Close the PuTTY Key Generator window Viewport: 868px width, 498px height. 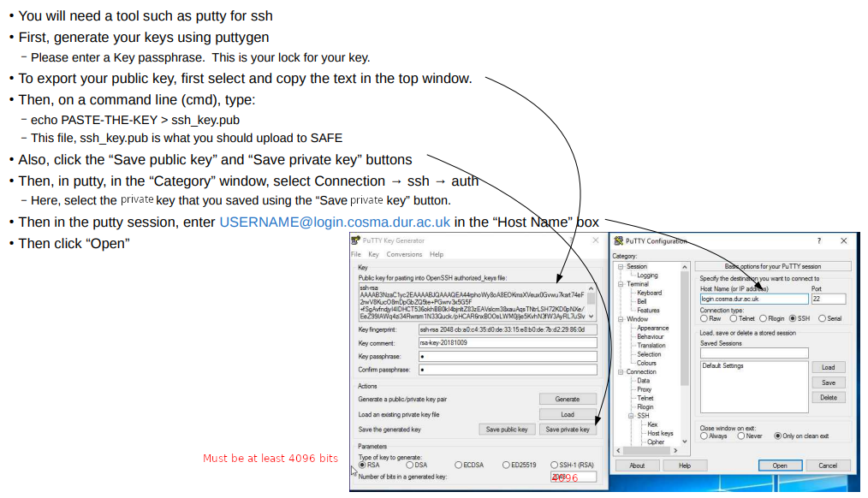pos(596,240)
